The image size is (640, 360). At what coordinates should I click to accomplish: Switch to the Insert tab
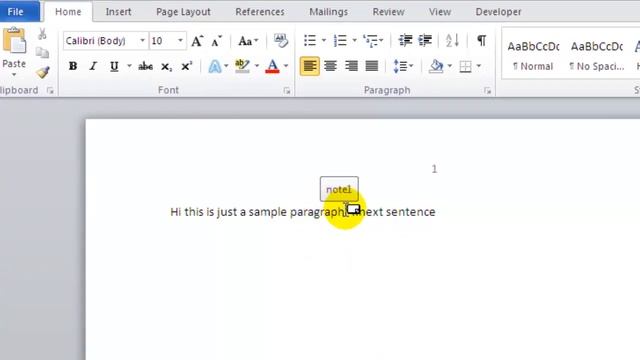tap(118, 12)
